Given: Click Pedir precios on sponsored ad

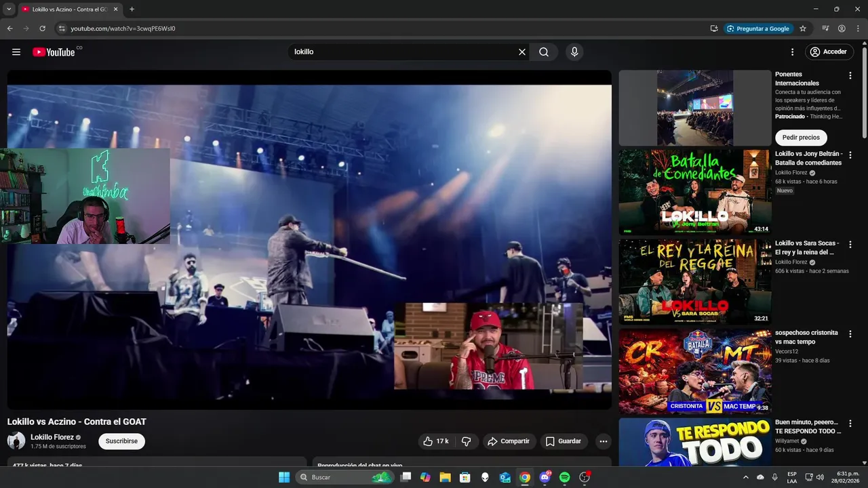Looking at the screenshot, I should 801,138.
